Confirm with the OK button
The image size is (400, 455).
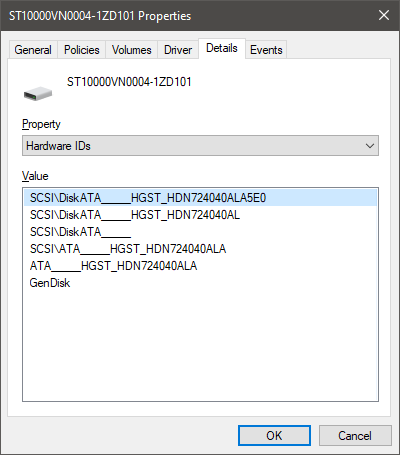(274, 435)
